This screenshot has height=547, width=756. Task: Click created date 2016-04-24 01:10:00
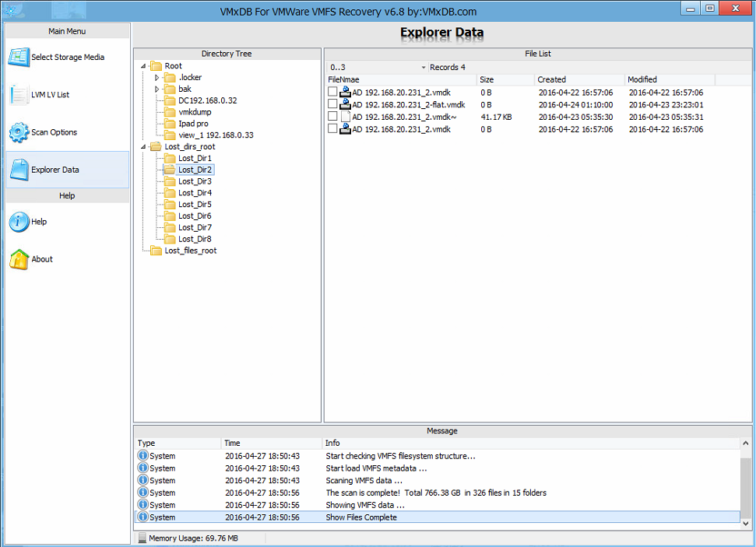[x=575, y=104]
